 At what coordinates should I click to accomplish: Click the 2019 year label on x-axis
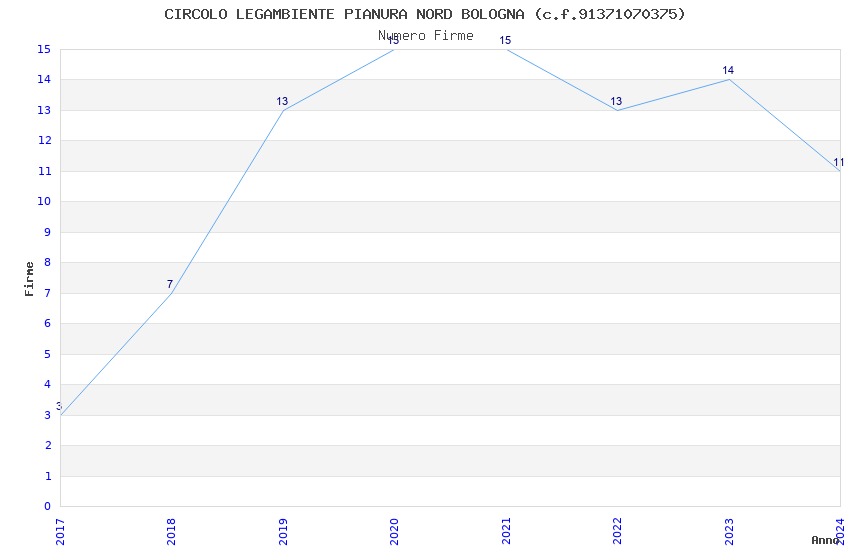283,532
